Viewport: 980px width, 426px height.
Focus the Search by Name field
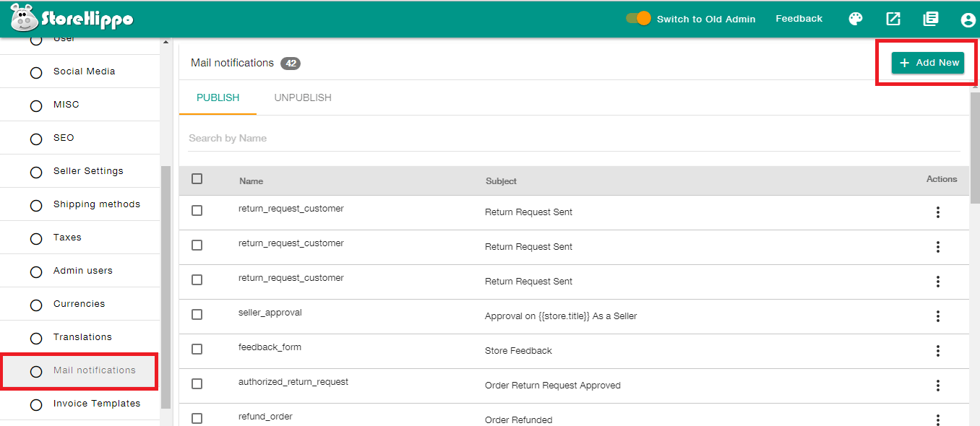tap(574, 138)
